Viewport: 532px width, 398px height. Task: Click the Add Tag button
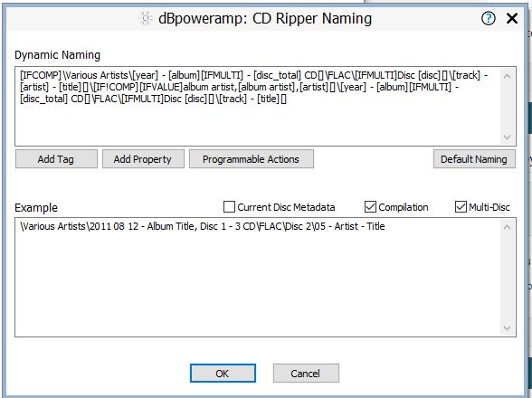coord(56,159)
